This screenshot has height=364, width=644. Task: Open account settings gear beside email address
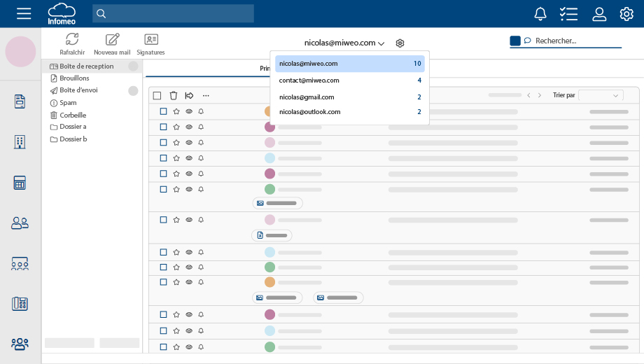point(400,43)
